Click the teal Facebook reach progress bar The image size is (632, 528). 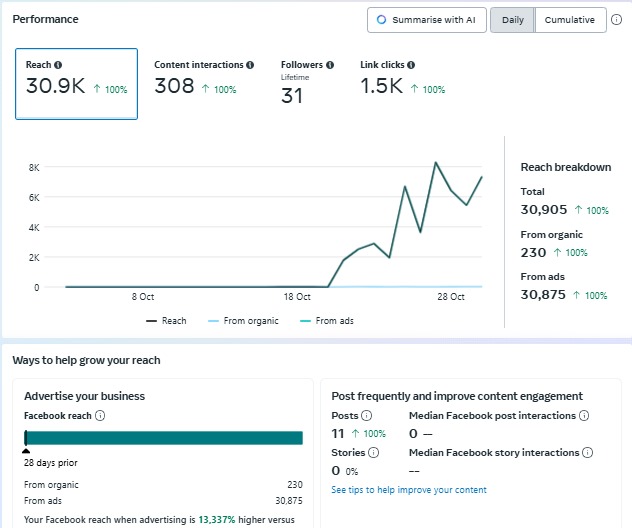(x=163, y=438)
